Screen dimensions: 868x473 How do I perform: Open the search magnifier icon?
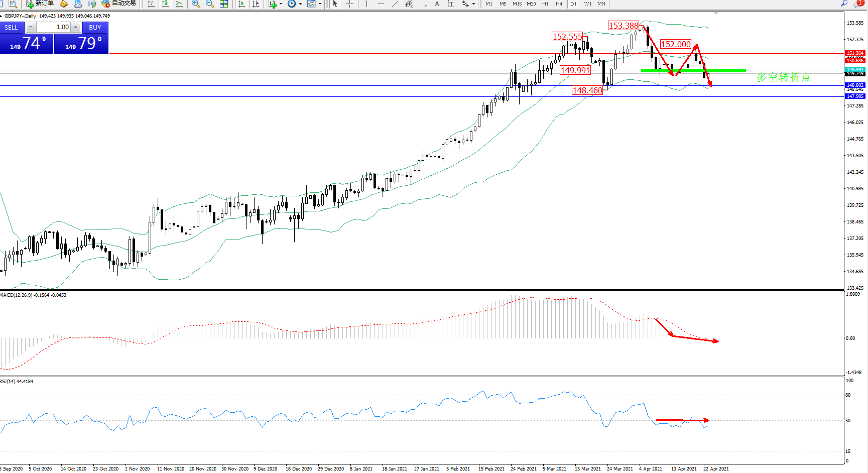coord(844,4)
